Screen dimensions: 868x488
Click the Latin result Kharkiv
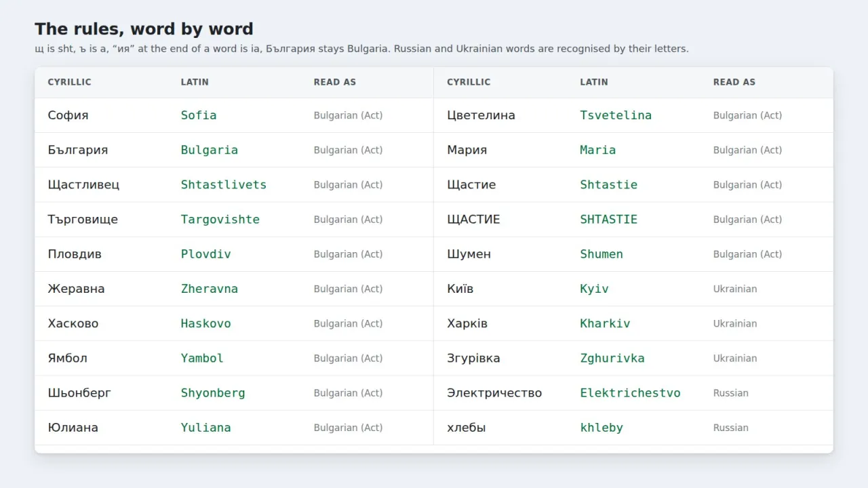pos(605,323)
